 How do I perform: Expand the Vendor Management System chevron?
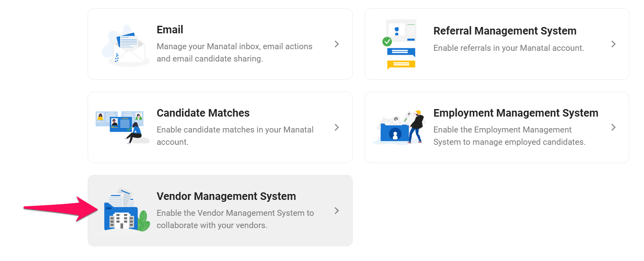tap(336, 211)
